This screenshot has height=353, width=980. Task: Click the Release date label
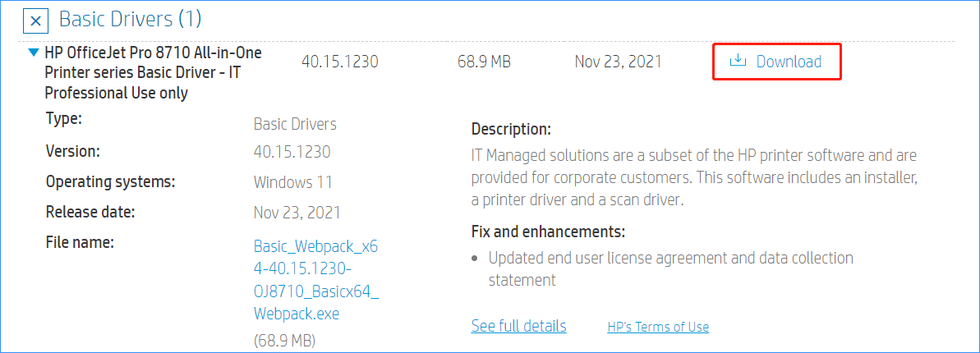(90, 212)
